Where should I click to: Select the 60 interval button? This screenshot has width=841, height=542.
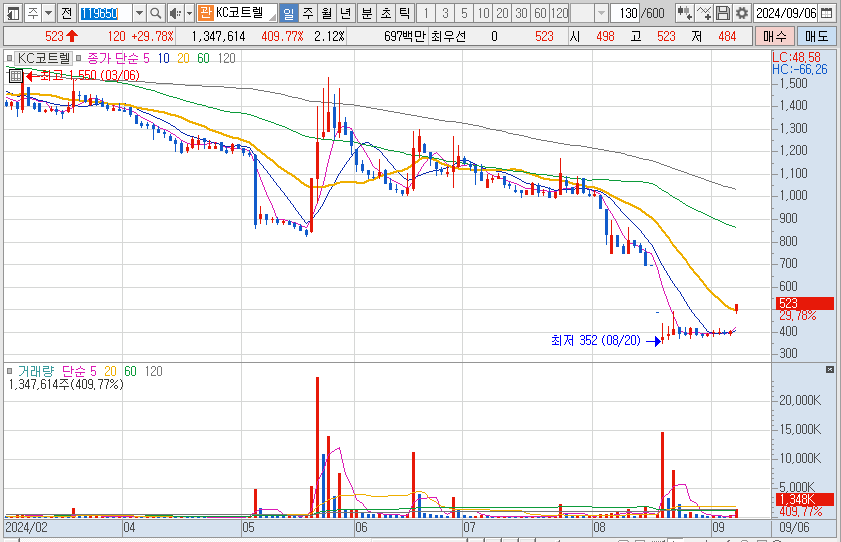click(541, 13)
